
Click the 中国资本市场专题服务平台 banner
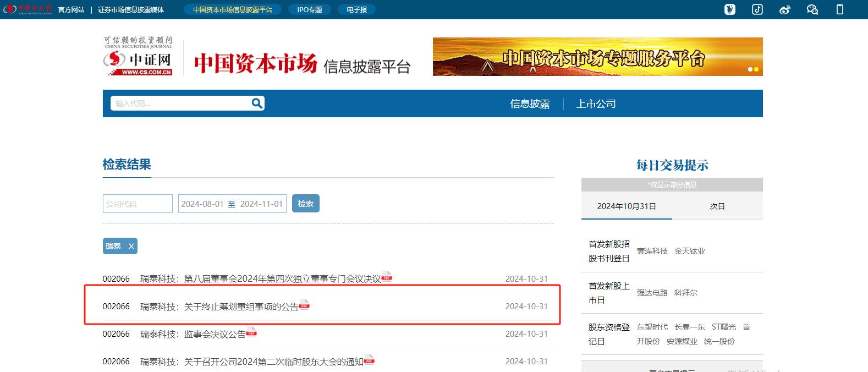597,57
